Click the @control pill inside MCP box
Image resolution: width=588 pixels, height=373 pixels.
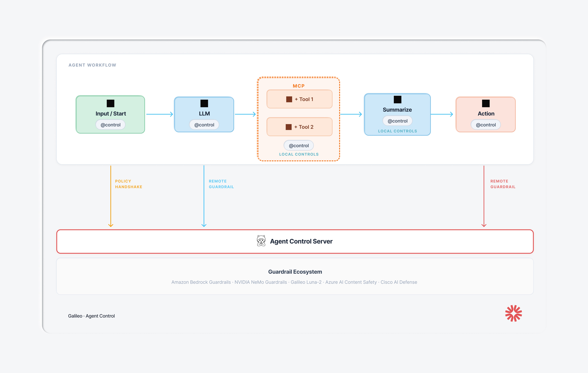coord(299,145)
